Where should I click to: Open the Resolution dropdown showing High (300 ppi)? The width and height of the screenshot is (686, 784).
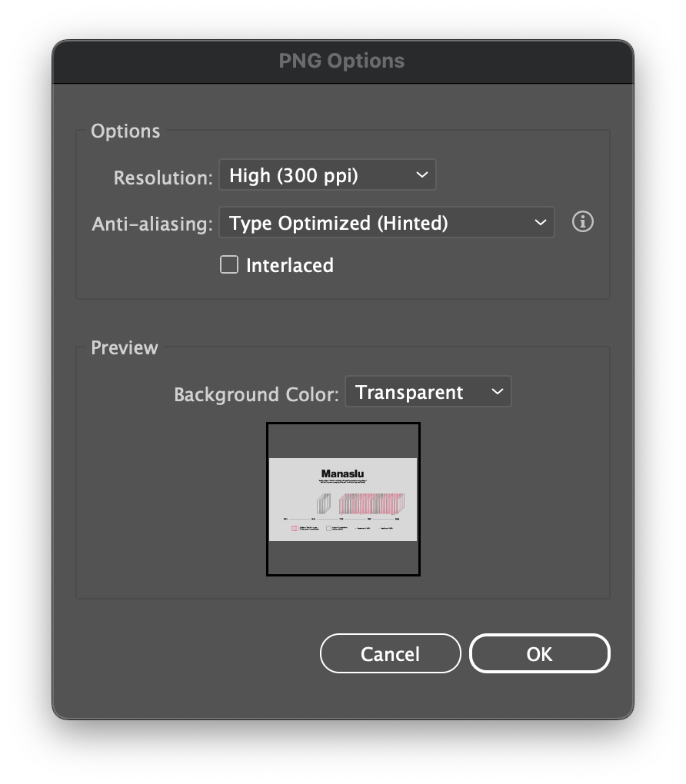point(327,175)
